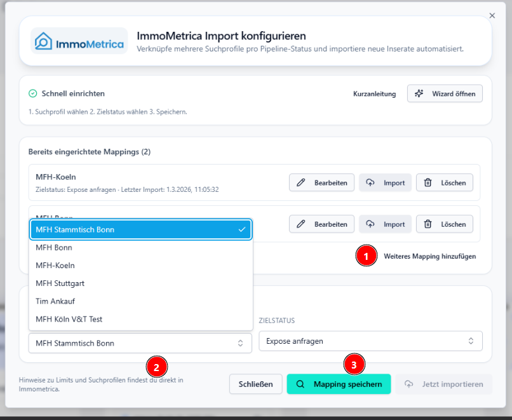Click the green check icon beside Schnell einrichten

tap(33, 93)
